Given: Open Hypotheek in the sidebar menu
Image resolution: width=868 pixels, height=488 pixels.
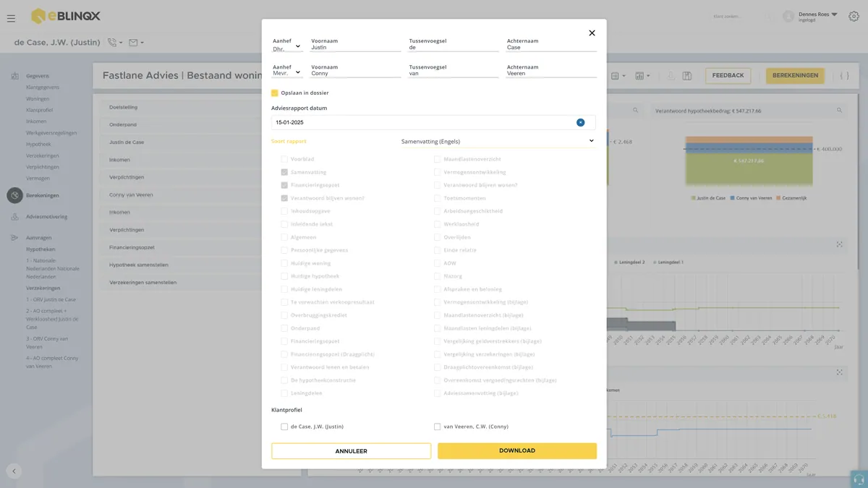Looking at the screenshot, I should pos(37,145).
